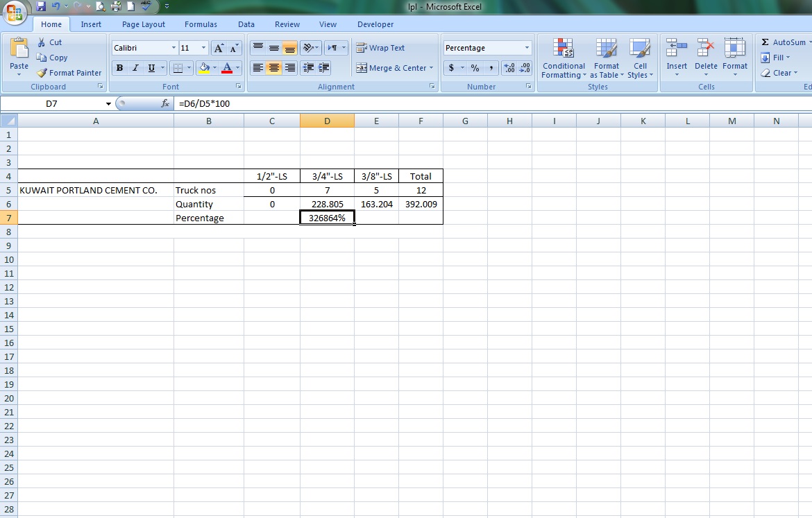Viewport: 812px width, 518px height.
Task: Increase the cell indent
Action: [x=323, y=68]
